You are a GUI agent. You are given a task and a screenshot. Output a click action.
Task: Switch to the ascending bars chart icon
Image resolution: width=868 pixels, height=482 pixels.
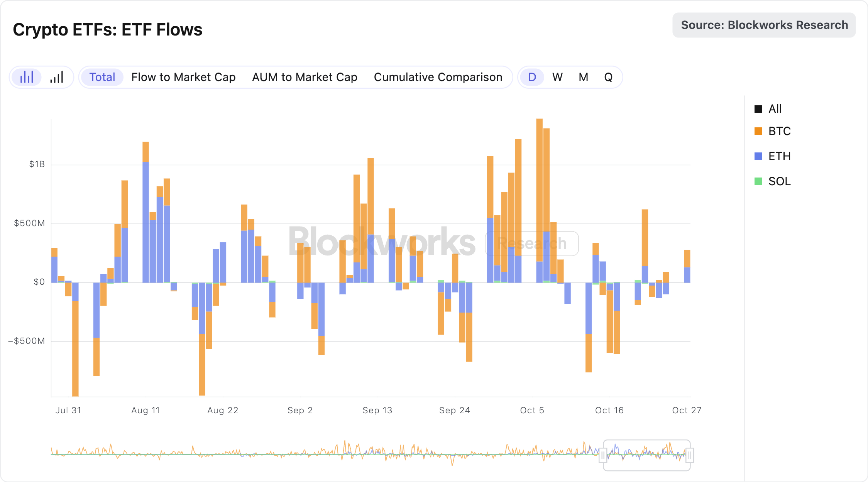tap(56, 77)
